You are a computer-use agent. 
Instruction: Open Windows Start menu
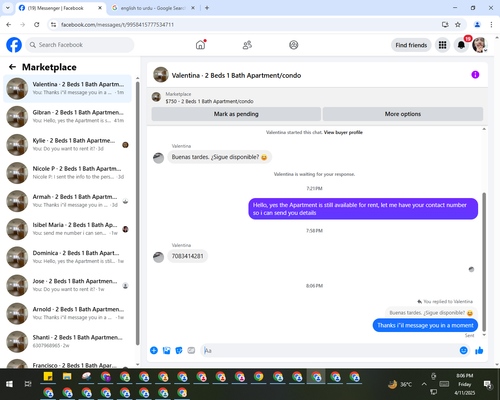coord(9,384)
